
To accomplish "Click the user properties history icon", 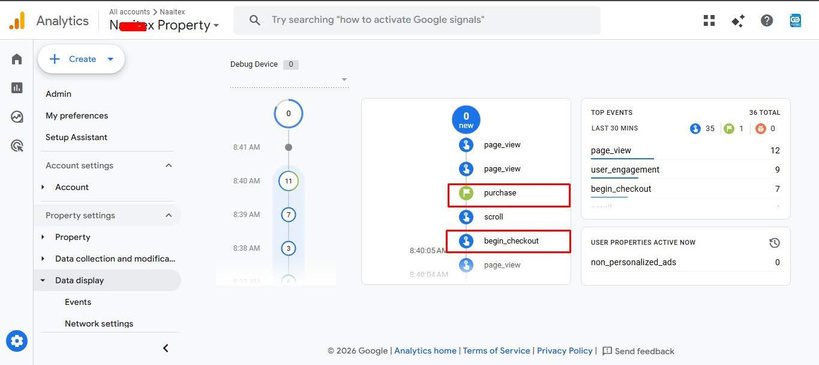I will pos(775,243).
